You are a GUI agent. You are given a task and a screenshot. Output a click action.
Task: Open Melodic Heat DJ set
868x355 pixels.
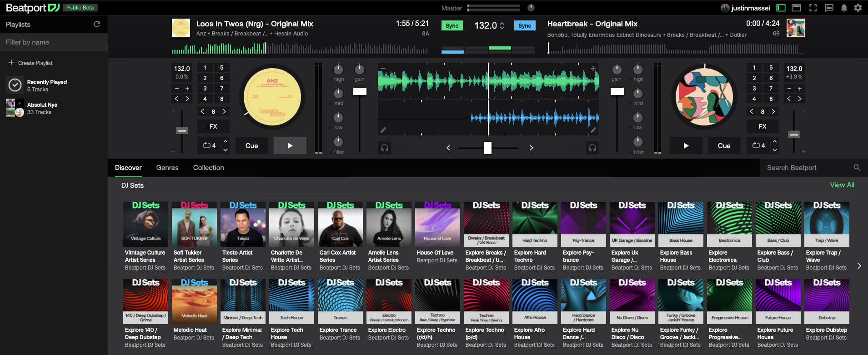pyautogui.click(x=194, y=301)
